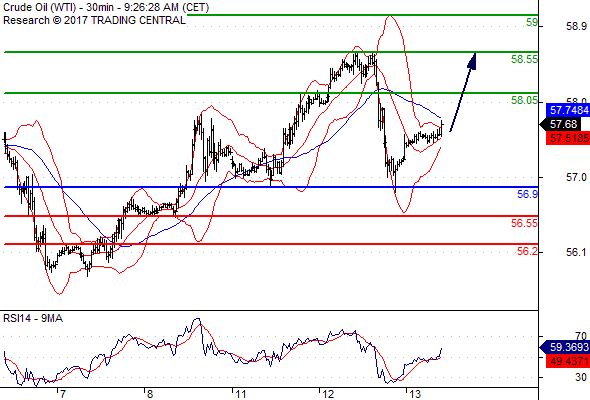Click the 58.05 green resistance label
This screenshot has width=590, height=400.
point(524,100)
